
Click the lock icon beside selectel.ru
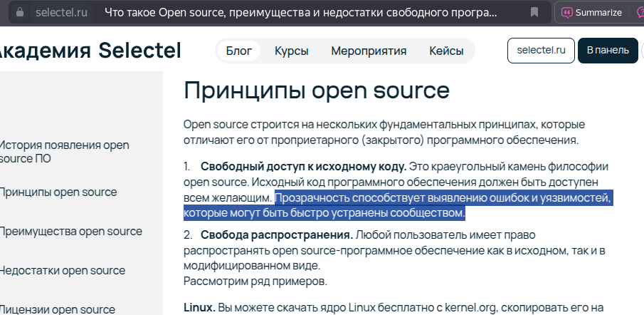coord(19,12)
